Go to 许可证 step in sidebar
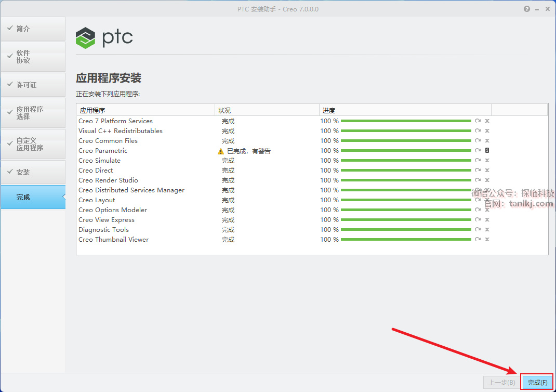The image size is (556, 392). 33,85
